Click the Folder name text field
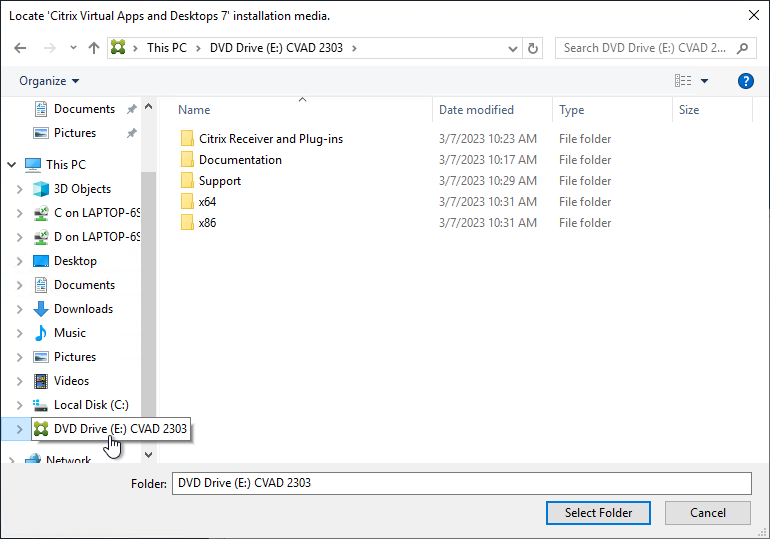 click(x=462, y=484)
